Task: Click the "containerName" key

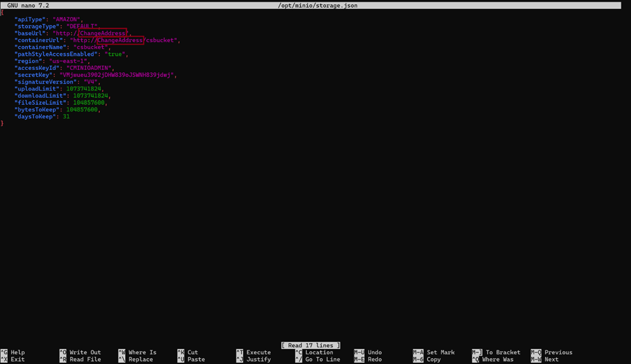Action: [41, 47]
